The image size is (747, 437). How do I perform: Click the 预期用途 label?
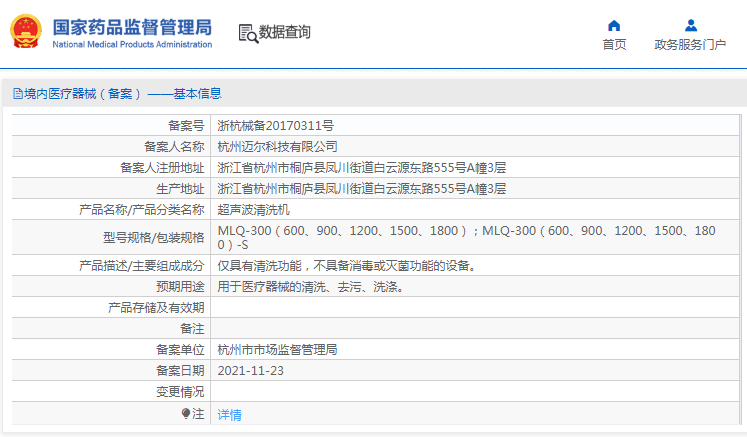pos(180,286)
